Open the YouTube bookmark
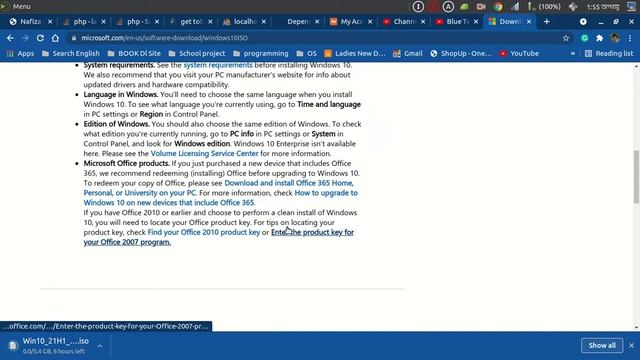Screen dimensions: 640x360 (519, 53)
